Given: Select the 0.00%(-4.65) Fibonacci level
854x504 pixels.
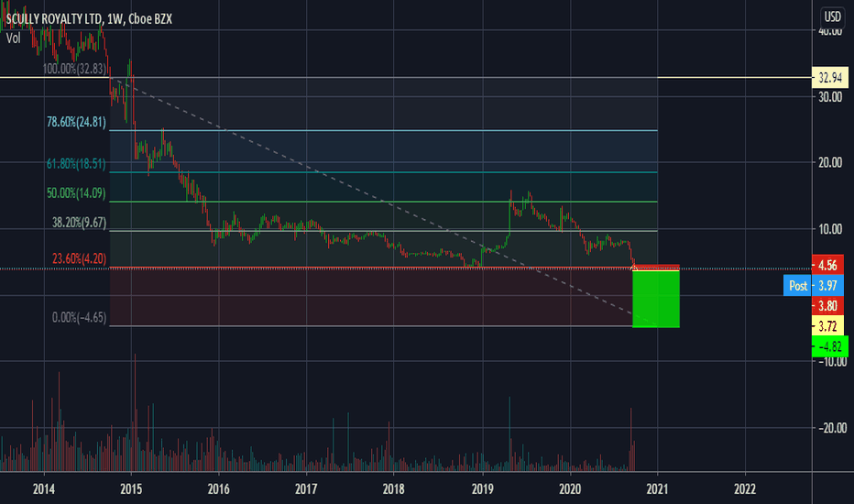Looking at the screenshot, I should click(80, 317).
